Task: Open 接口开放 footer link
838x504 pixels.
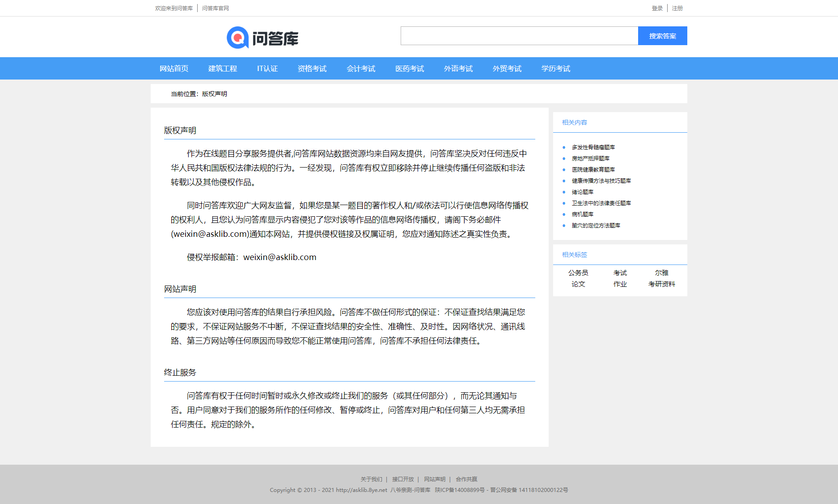Action: 402,479
